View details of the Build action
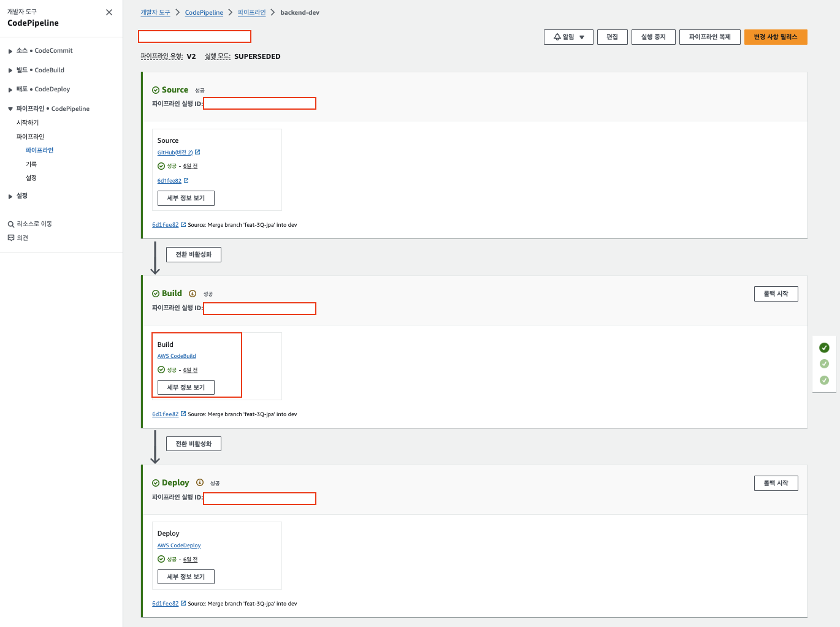This screenshot has width=840, height=627. (x=186, y=387)
